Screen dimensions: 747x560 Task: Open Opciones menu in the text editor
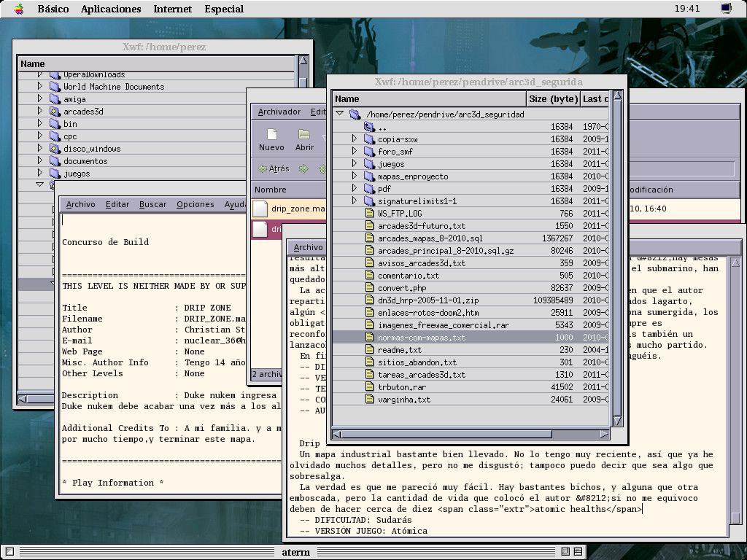click(196, 204)
